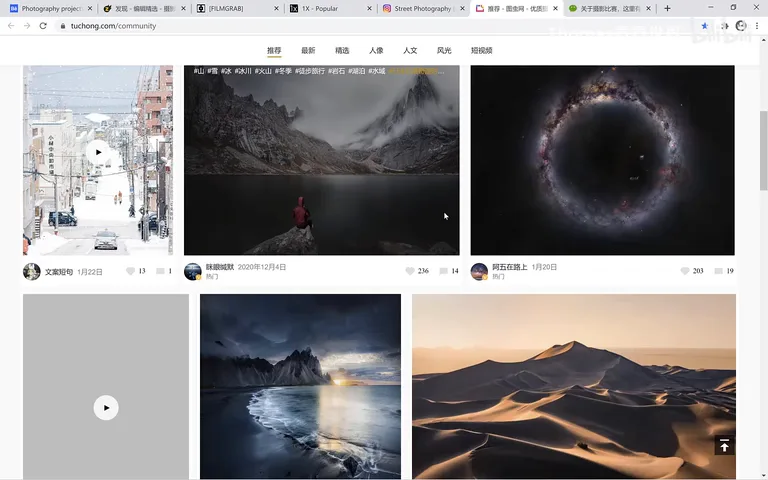Viewport: 768px width, 480px height.
Task: Close the Street Photography tab
Action: [462, 8]
